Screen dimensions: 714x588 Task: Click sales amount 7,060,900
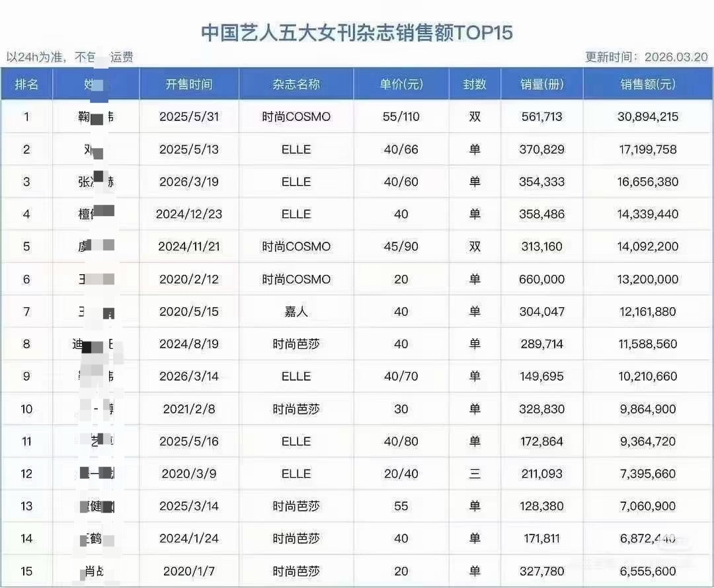[x=648, y=505]
